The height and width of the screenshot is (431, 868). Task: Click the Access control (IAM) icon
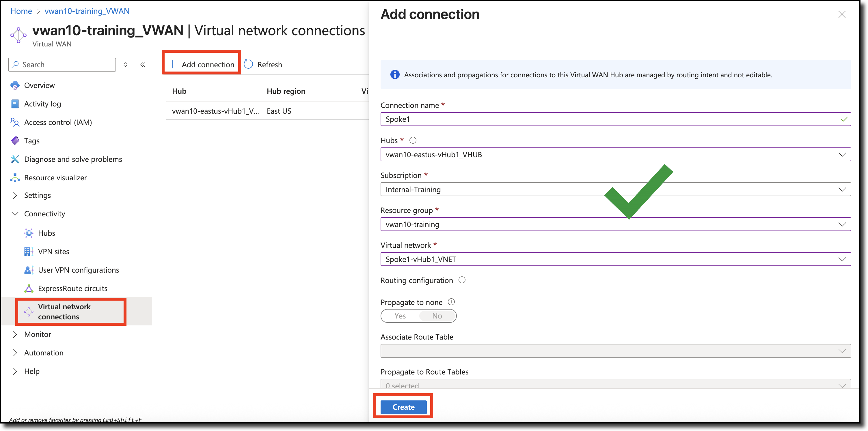[x=15, y=122]
